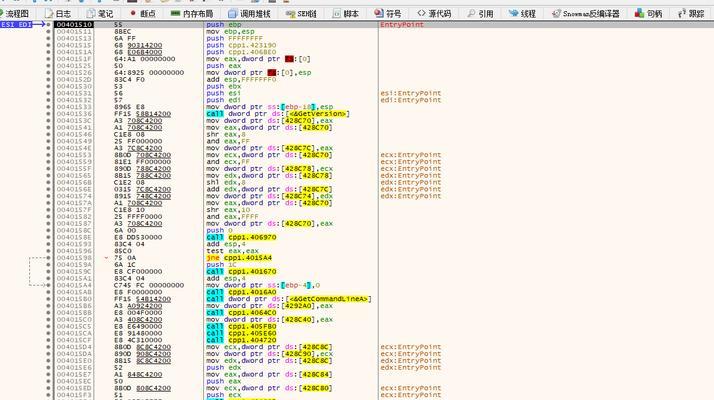Toggle breakpoint bullet at address 00401510

pyautogui.click(x=48, y=24)
